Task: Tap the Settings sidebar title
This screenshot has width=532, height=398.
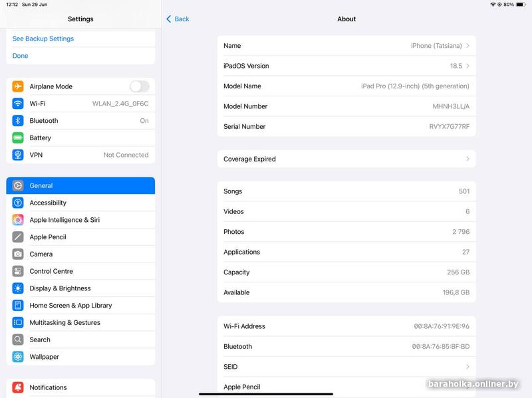Action: tap(80, 19)
